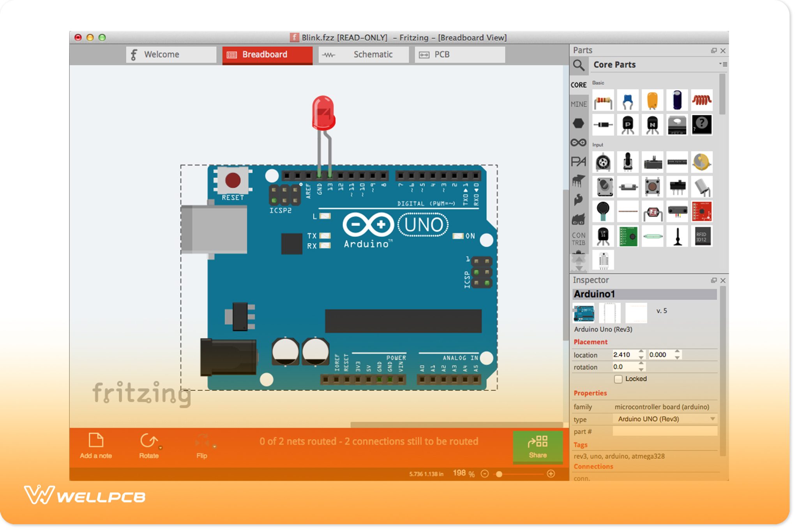
Task: Click the Flip button
Action: coord(202,446)
